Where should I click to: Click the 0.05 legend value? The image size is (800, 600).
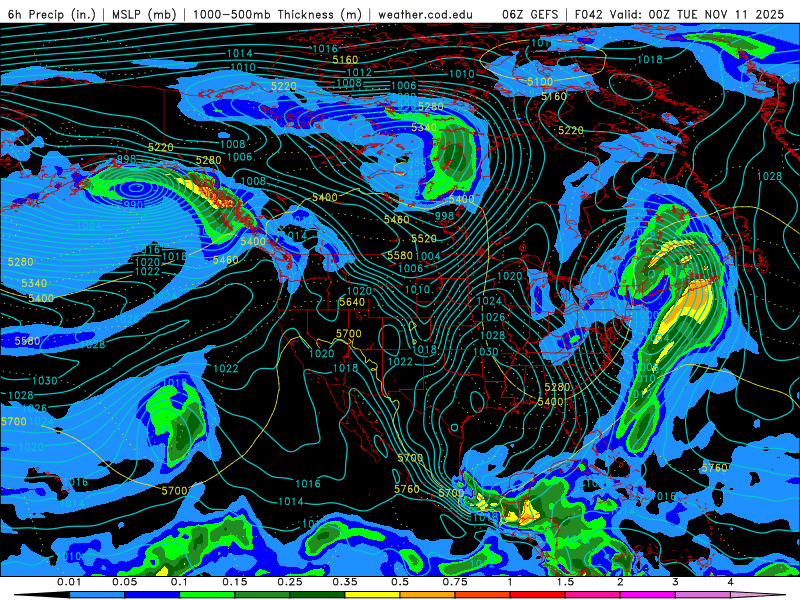click(x=124, y=582)
